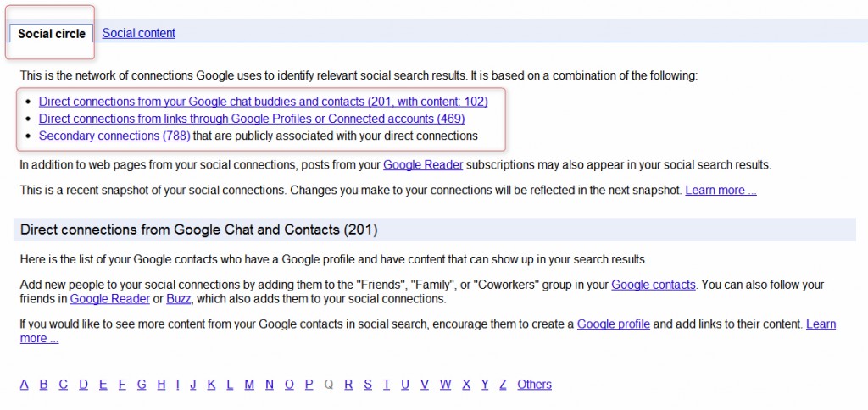The image size is (868, 410).
Task: Click heading Direct connections from Google Chat and Contacts (201)
Action: 198,230
